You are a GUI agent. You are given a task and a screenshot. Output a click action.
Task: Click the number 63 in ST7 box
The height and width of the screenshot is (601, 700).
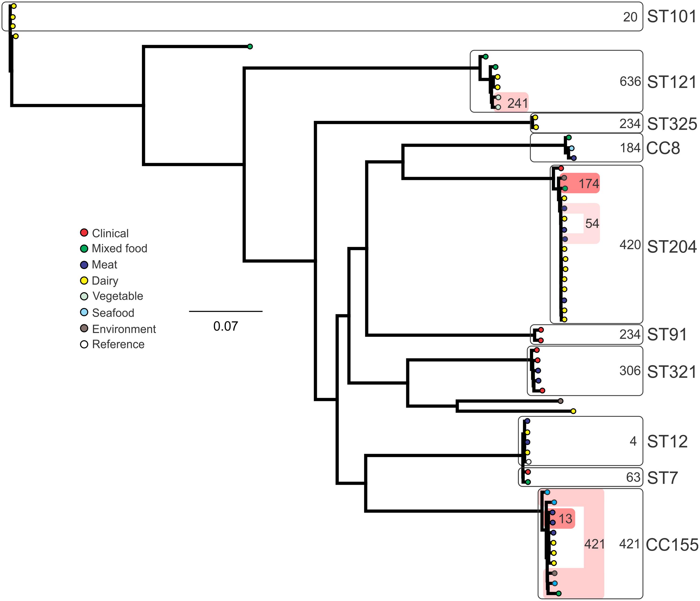click(x=633, y=477)
